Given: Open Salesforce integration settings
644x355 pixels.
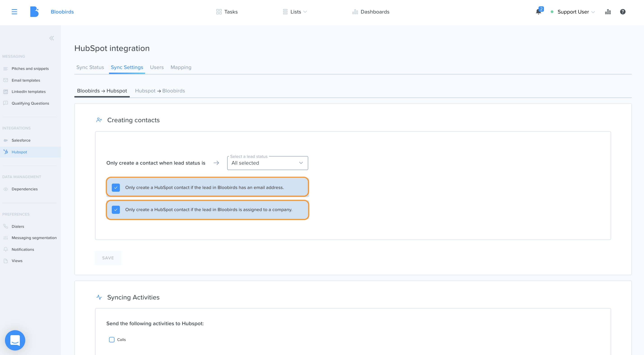Looking at the screenshot, I should click(x=21, y=140).
